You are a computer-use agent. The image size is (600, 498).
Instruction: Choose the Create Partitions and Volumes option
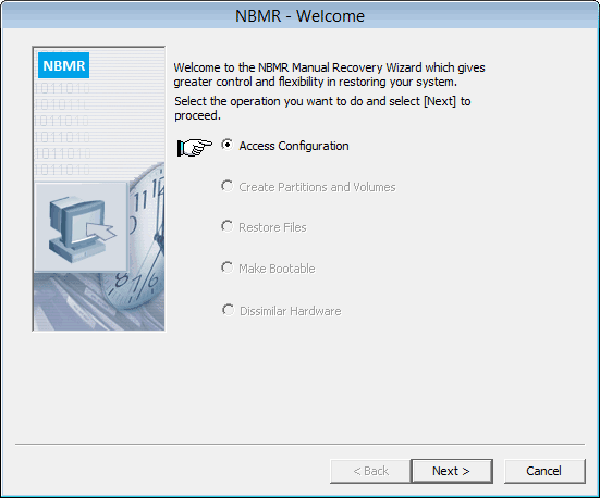(227, 186)
